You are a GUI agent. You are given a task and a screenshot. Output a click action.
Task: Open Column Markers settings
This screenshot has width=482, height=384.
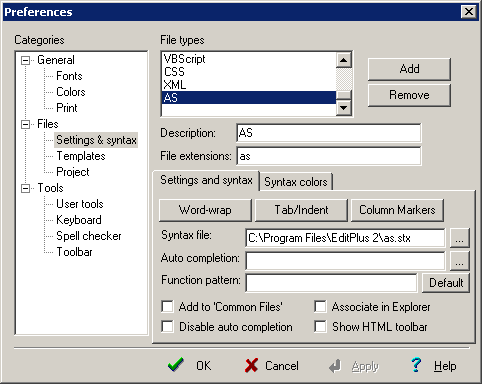tap(397, 210)
